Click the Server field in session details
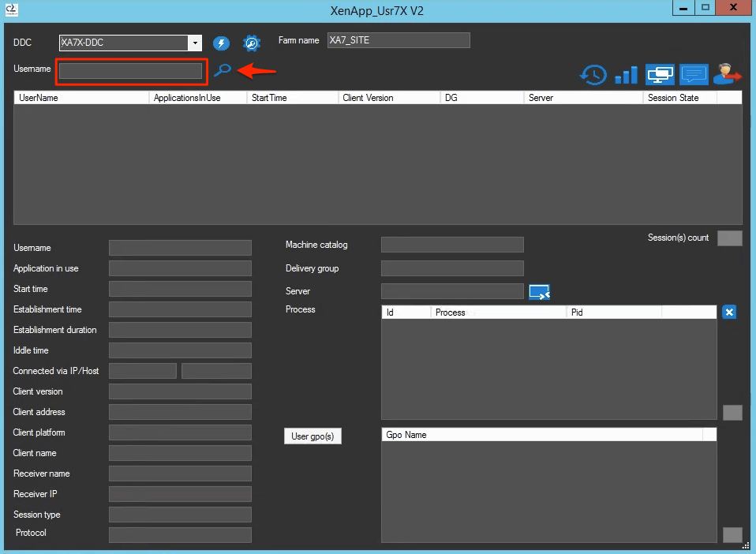Viewport: 756px width, 554px height. 452,291
